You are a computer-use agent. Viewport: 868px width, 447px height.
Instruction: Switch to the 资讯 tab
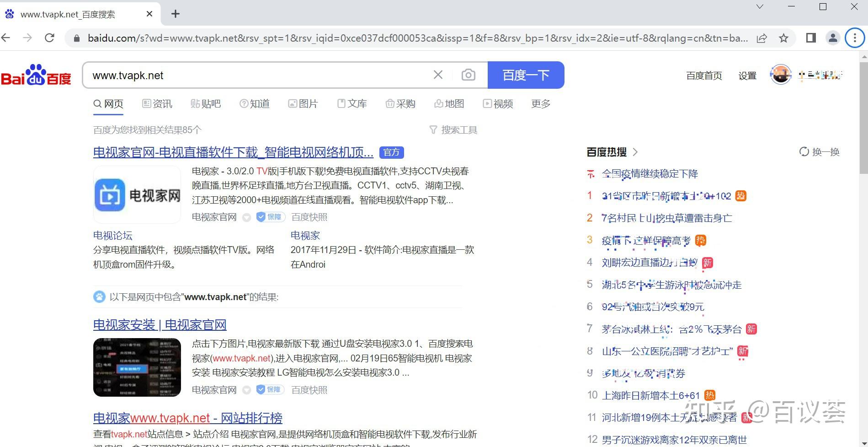click(157, 104)
